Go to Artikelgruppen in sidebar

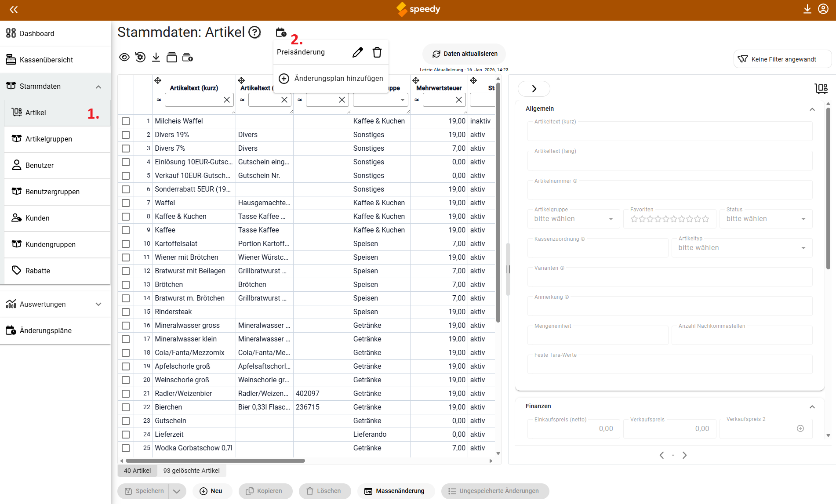click(57, 139)
